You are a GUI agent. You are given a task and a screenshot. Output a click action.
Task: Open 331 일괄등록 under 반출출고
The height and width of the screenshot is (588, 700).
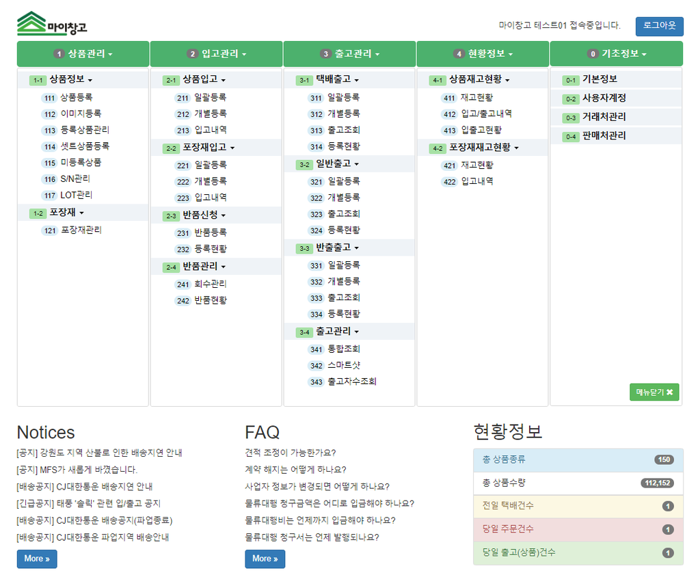pos(334,265)
